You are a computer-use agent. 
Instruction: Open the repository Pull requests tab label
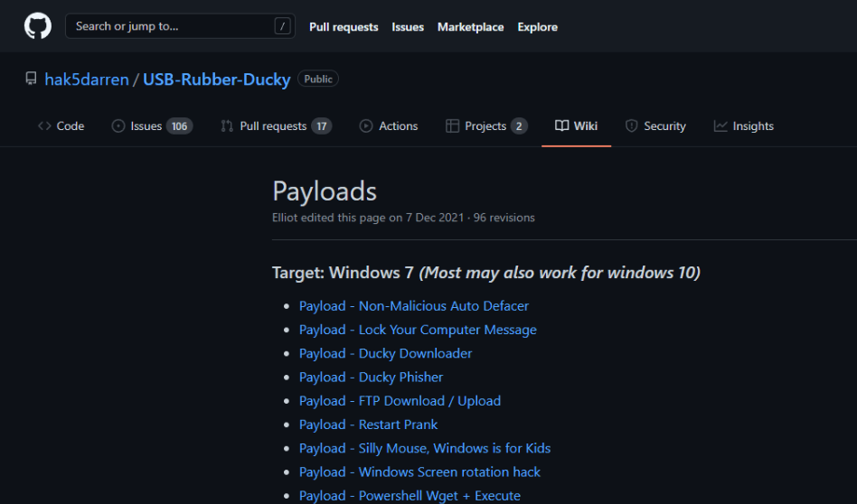click(273, 126)
